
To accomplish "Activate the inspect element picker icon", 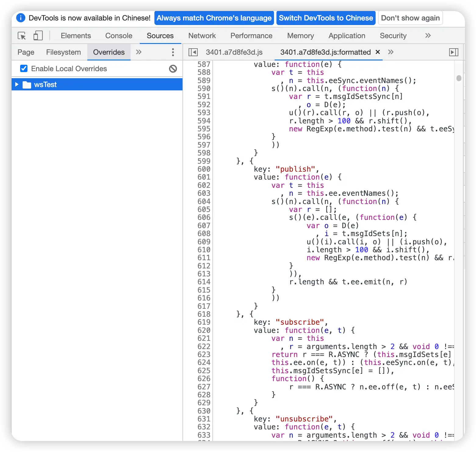I will point(22,36).
